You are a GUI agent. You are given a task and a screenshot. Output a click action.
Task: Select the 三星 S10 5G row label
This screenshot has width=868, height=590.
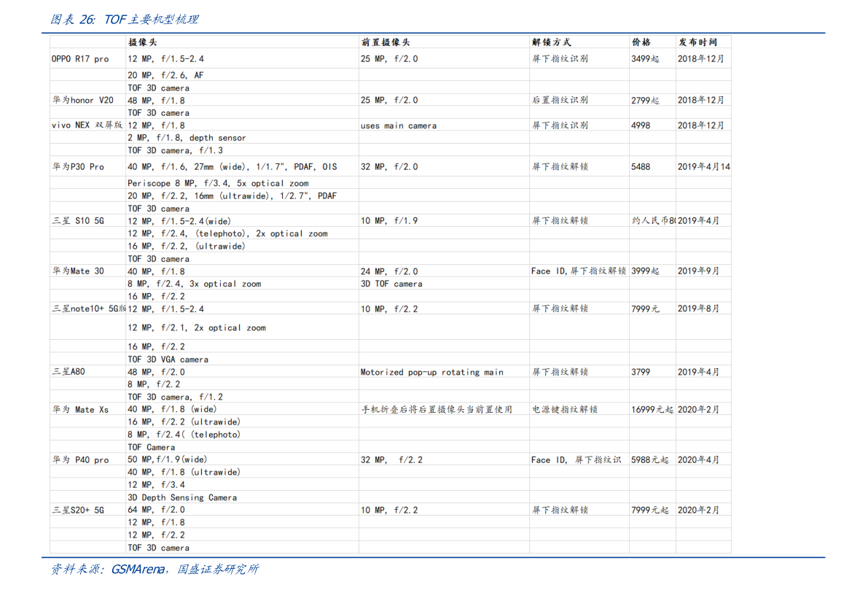[x=78, y=220]
